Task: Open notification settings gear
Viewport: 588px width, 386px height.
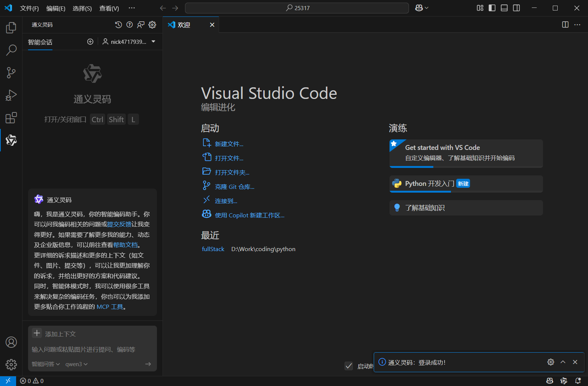Action: 551,362
